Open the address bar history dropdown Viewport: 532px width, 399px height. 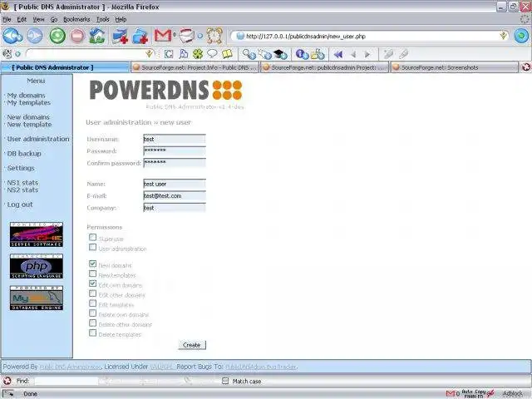pos(504,35)
